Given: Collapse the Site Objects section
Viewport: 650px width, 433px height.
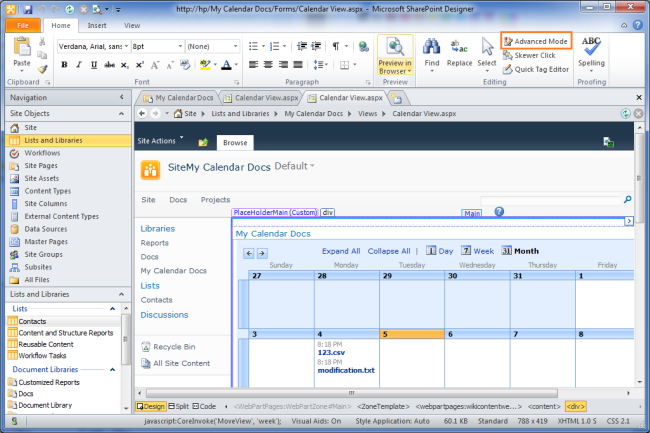Looking at the screenshot, I should click(x=121, y=114).
